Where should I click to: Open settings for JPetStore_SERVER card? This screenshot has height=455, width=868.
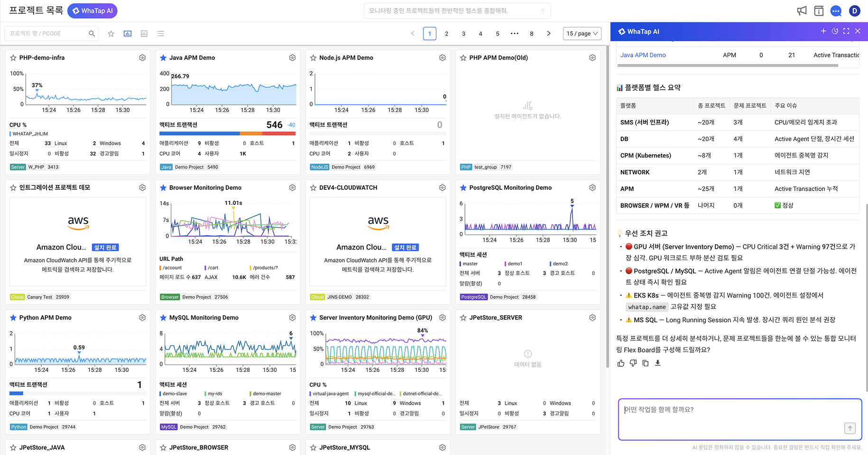(x=592, y=318)
